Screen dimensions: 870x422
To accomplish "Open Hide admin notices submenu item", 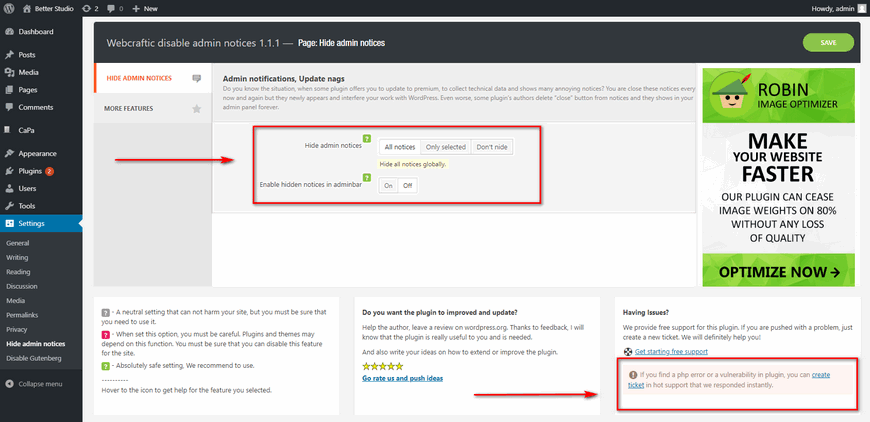I will coord(36,344).
